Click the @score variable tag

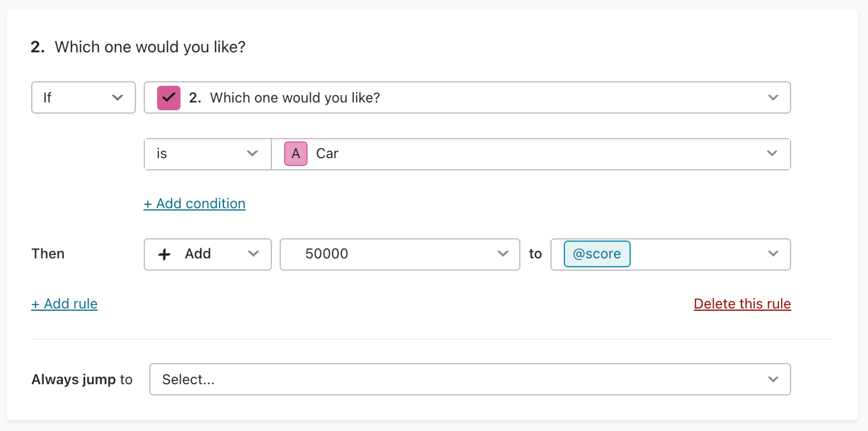click(597, 254)
